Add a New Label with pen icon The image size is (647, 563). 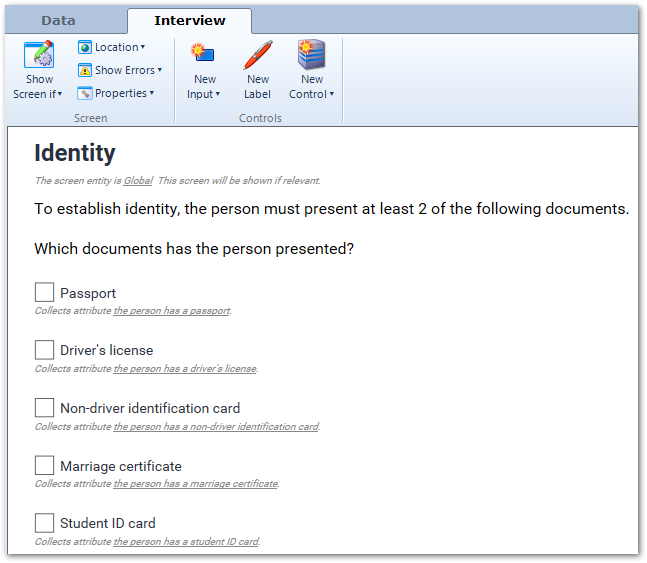click(x=257, y=55)
